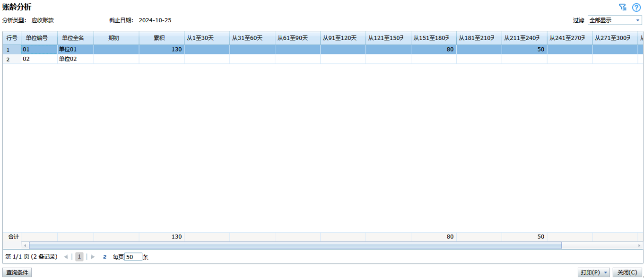Open the filter settings funnel icon
This screenshot has height=279, width=644.
point(623,7)
